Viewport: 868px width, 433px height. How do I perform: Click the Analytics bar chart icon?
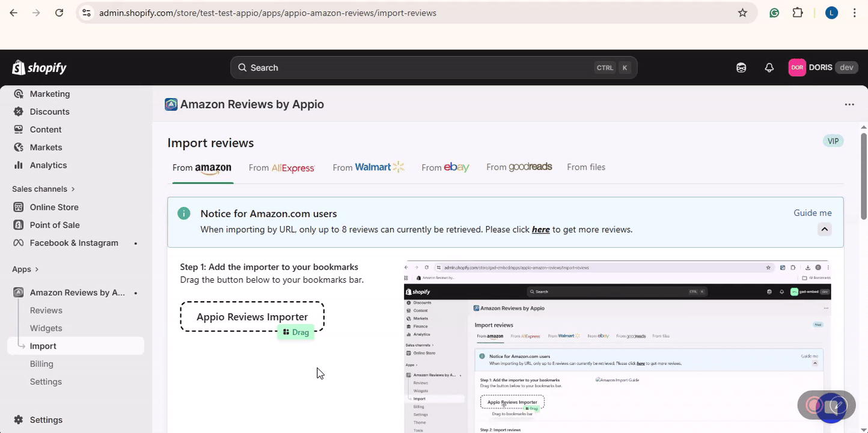(19, 165)
